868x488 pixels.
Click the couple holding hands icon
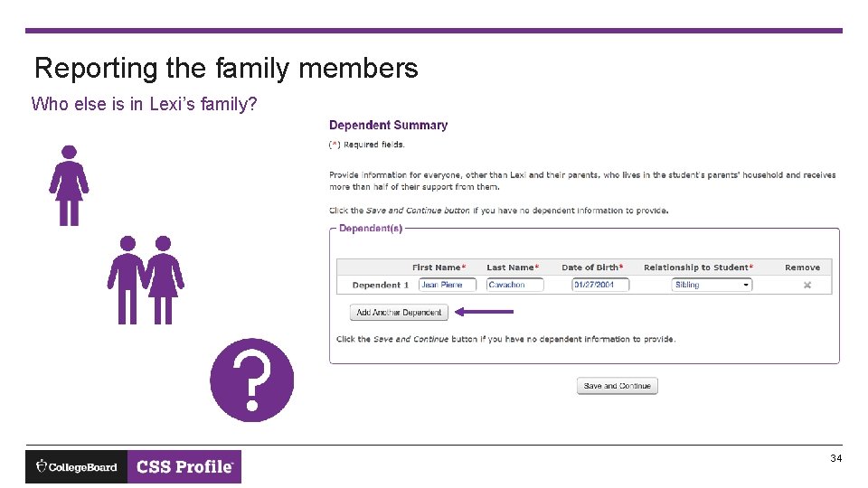point(146,279)
